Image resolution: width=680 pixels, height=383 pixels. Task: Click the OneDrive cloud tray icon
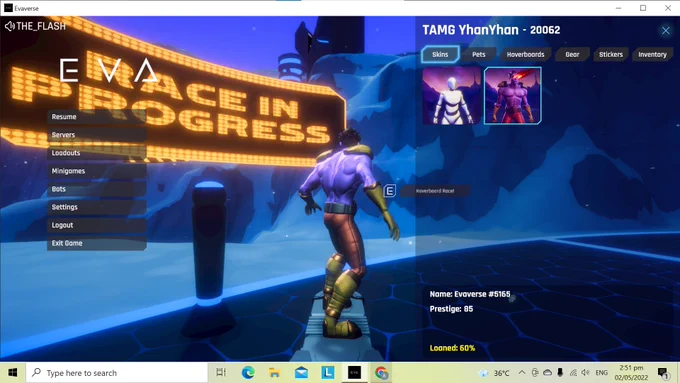point(547,373)
